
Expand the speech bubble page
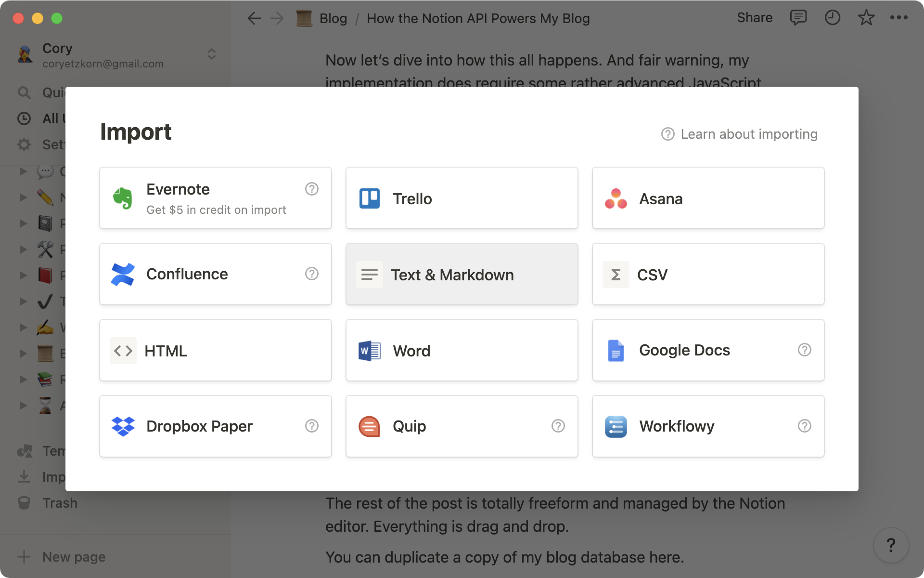coord(23,171)
